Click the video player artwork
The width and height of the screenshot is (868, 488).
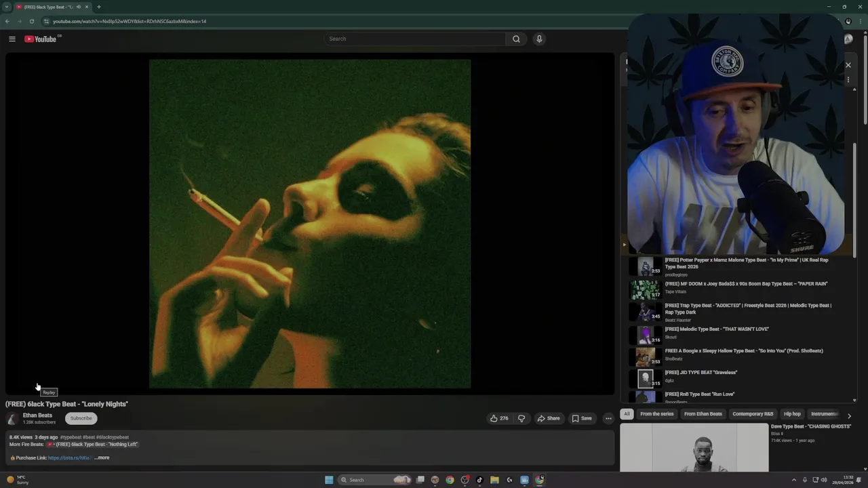click(310, 224)
